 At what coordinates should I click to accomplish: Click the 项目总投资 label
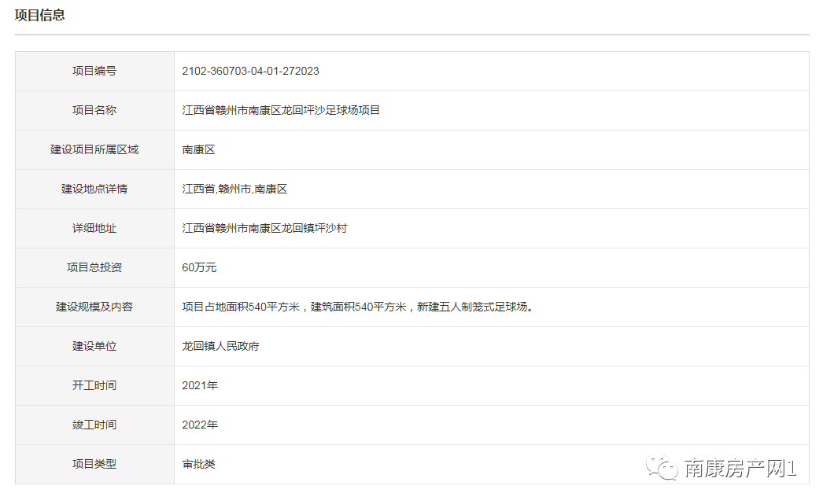click(x=94, y=267)
